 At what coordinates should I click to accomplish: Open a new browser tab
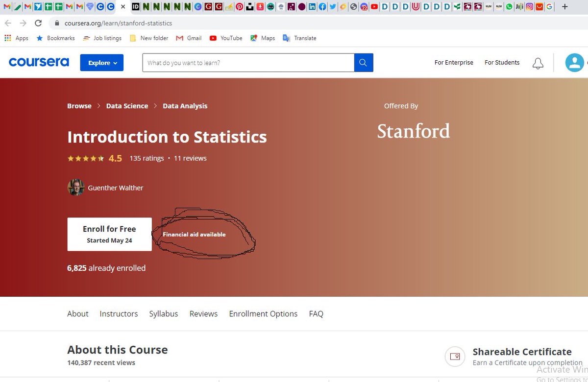click(564, 7)
